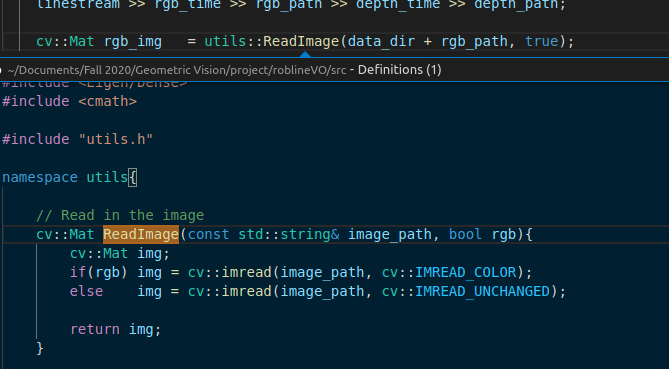Viewport: 669px width, 369px height.
Task: Click ReadImage in the utils::ReadImage call
Action: [x=301, y=41]
